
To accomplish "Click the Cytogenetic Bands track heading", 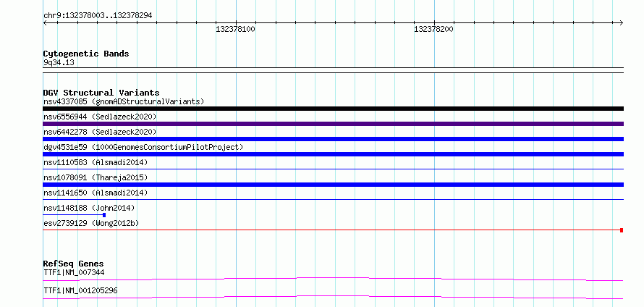I will [86, 54].
